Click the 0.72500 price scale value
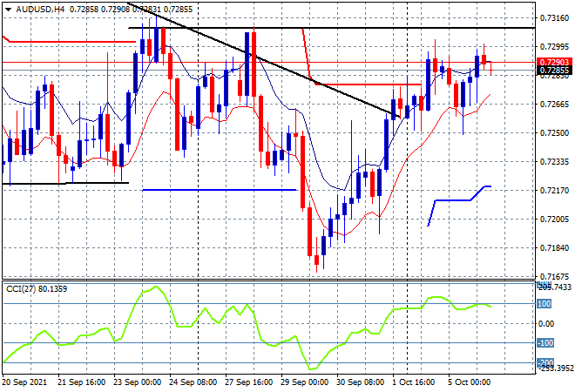 click(554, 132)
